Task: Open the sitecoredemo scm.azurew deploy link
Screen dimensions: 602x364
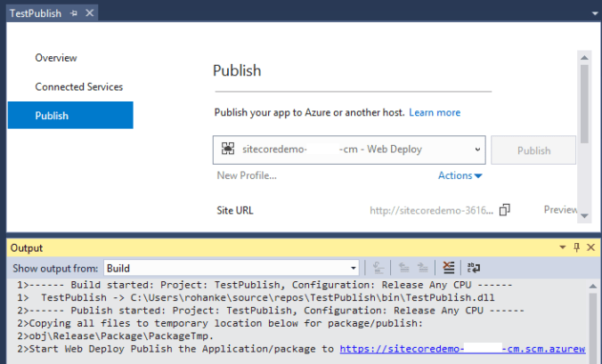Action: click(462, 349)
